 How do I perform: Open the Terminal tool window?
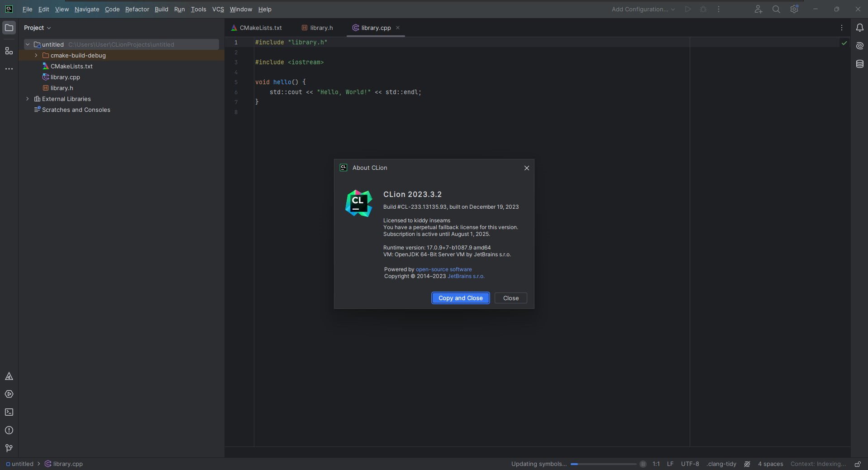click(9, 412)
